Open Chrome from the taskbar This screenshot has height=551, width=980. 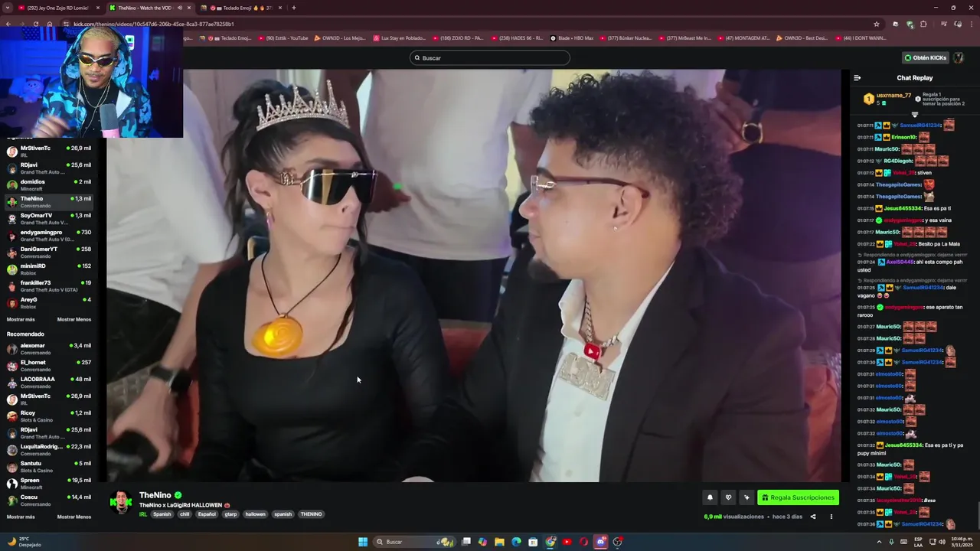pyautogui.click(x=550, y=542)
